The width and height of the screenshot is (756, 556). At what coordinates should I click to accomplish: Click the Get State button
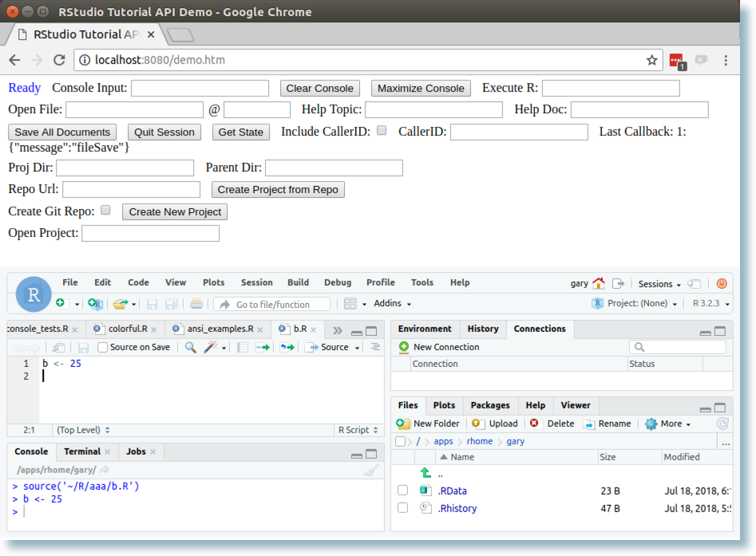[240, 132]
